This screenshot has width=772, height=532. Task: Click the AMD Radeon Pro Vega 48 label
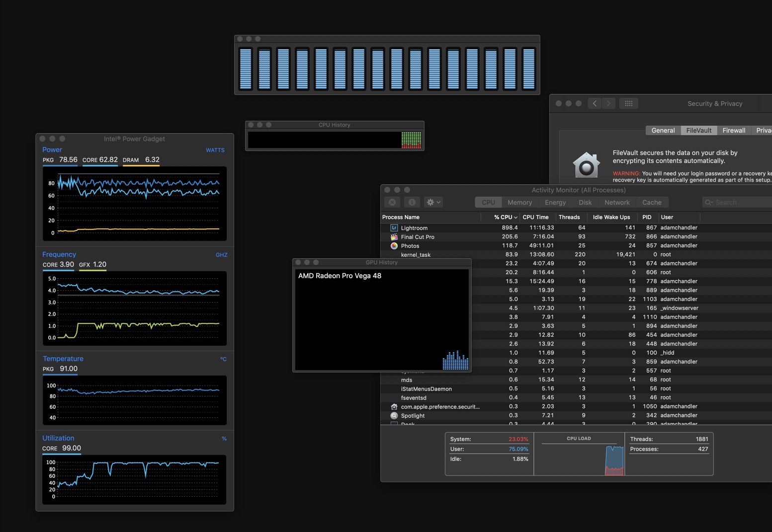(340, 276)
